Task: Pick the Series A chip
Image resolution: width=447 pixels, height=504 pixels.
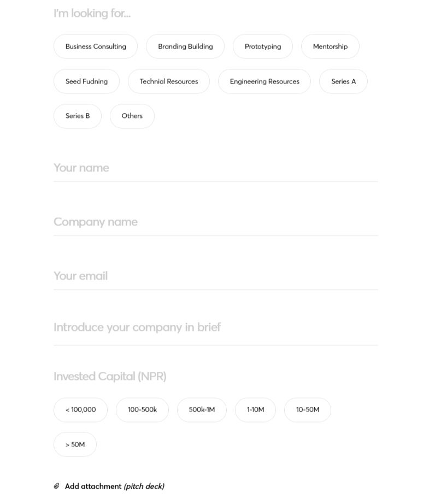Action: click(x=344, y=81)
